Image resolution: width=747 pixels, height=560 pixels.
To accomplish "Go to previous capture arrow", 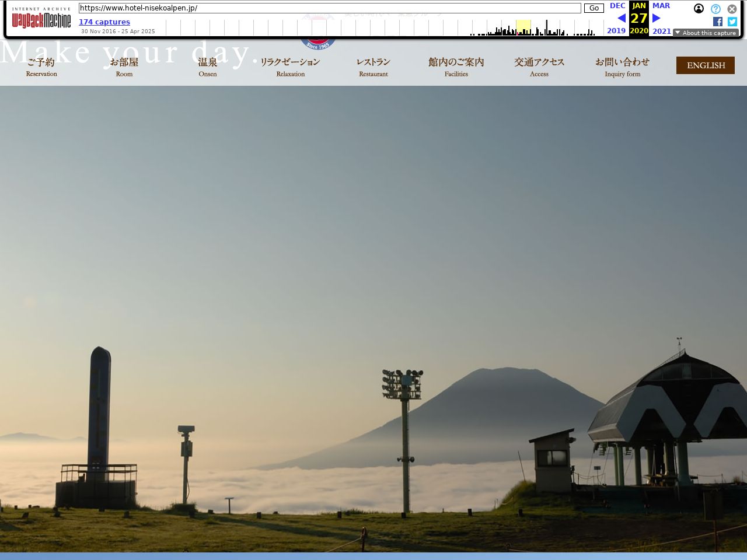I will pyautogui.click(x=622, y=18).
